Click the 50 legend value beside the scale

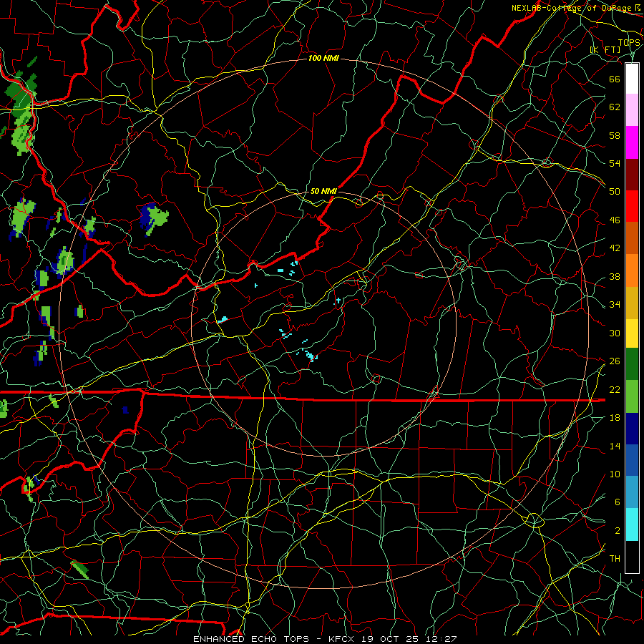click(615, 191)
